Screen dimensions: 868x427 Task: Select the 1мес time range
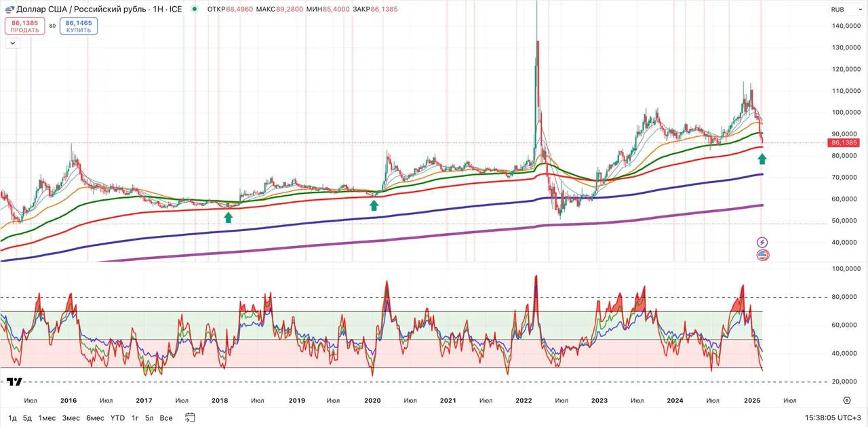47,418
